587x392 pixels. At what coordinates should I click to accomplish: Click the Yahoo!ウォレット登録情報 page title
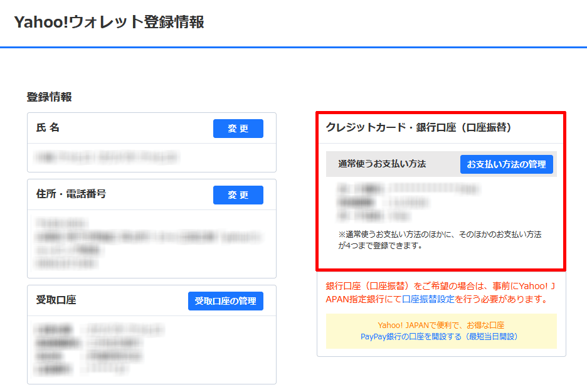click(109, 23)
